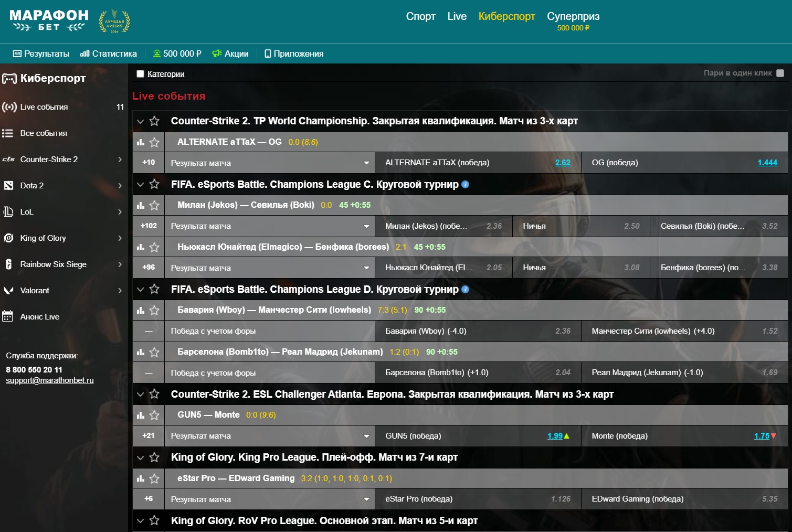Collapse RoV Pro League section
This screenshot has width=792, height=532.
[x=140, y=520]
